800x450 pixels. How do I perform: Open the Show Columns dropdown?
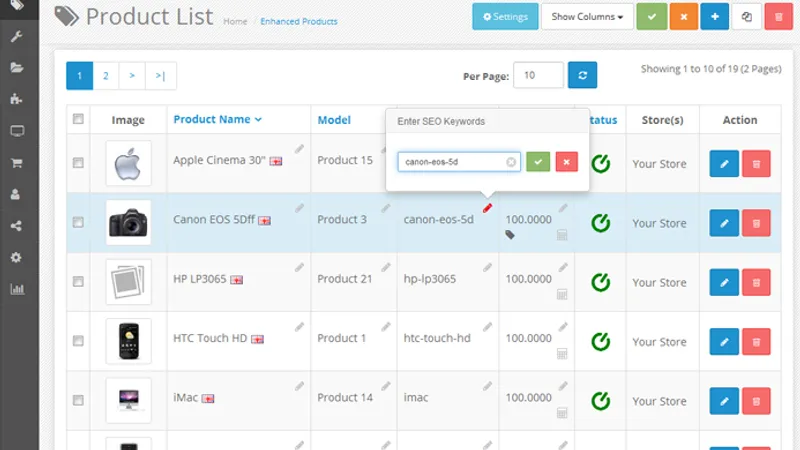click(587, 17)
